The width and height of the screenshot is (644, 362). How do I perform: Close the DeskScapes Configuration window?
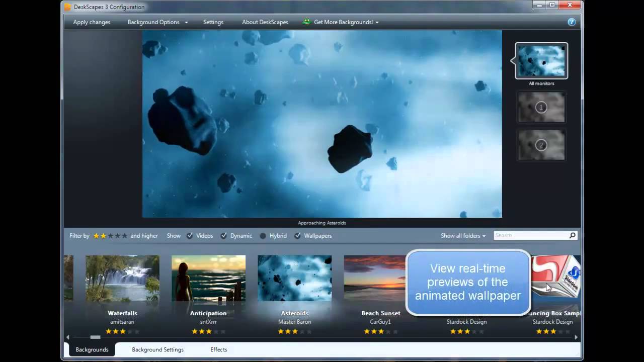[x=570, y=5]
